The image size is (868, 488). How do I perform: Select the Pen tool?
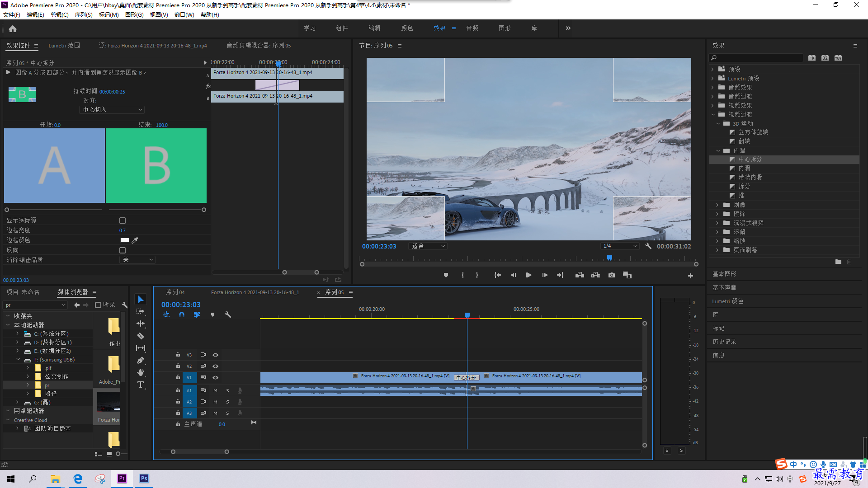click(x=141, y=360)
